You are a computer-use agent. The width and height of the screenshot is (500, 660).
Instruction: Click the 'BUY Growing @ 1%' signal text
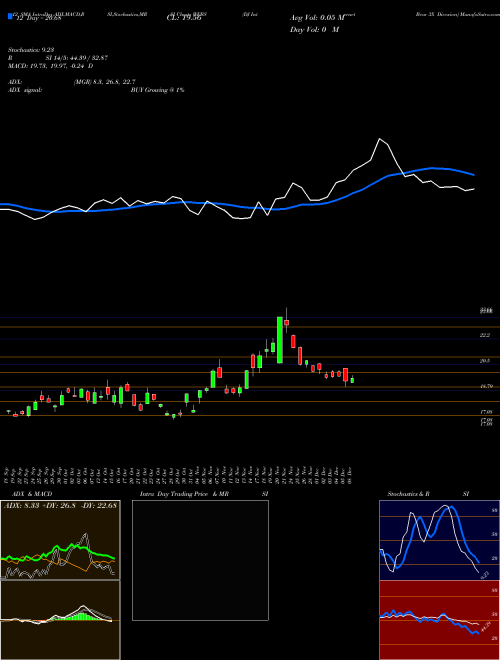point(157,90)
